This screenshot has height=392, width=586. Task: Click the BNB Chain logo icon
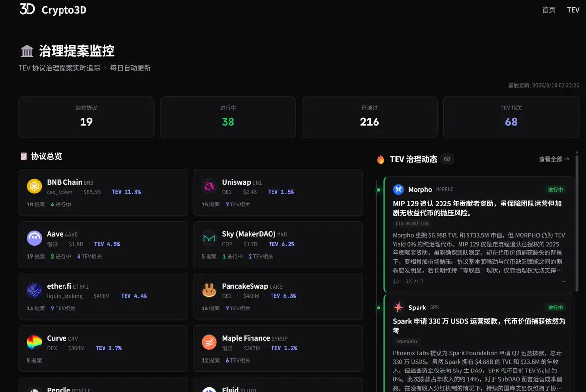[x=34, y=186]
